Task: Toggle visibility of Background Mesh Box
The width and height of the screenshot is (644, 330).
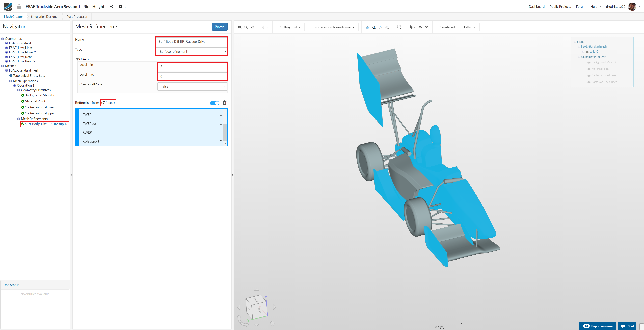Action: pyautogui.click(x=589, y=63)
